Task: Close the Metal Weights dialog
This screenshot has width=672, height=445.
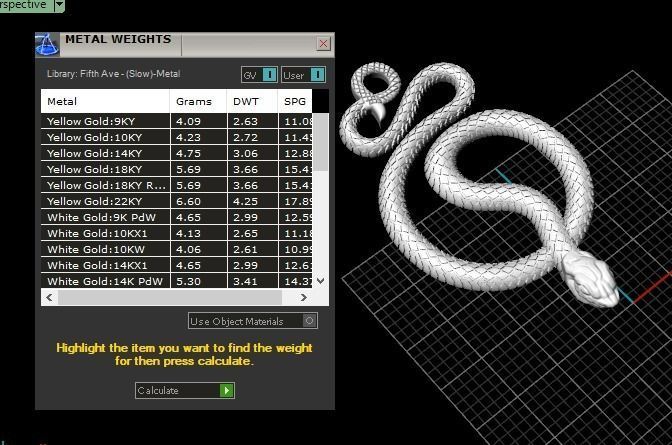Action: pyautogui.click(x=324, y=43)
